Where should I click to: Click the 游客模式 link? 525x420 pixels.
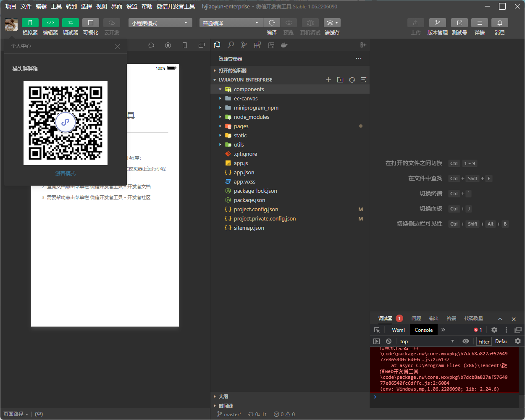tap(66, 173)
